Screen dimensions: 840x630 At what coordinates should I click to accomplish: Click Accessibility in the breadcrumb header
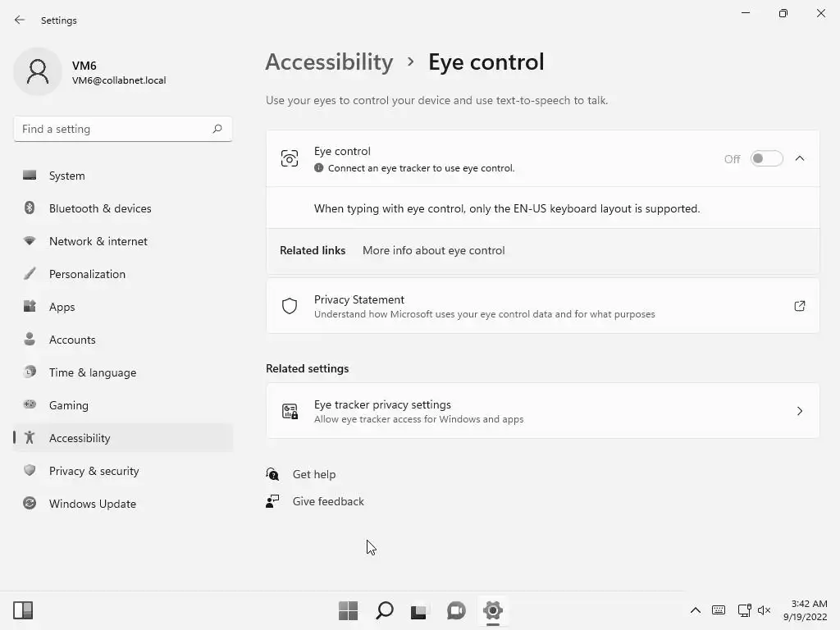point(329,62)
